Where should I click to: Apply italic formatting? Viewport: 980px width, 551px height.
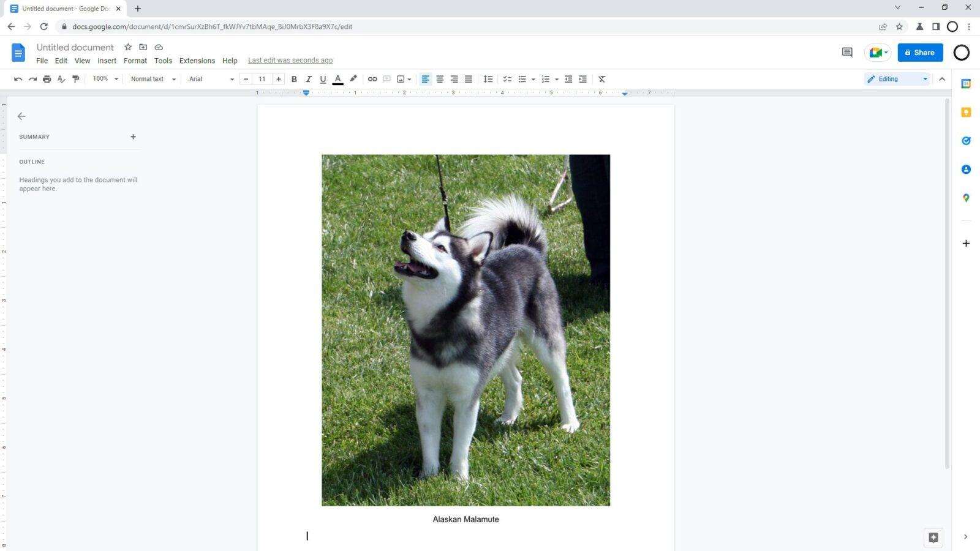(308, 78)
